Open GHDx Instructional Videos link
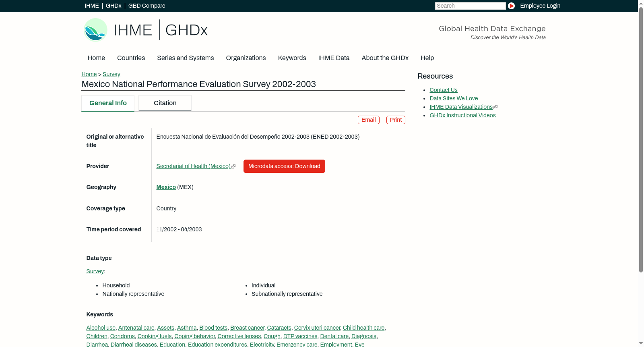 [x=462, y=115]
